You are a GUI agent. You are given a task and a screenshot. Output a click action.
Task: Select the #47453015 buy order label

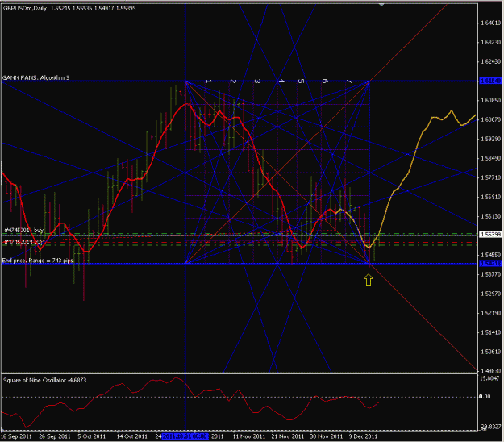pyautogui.click(x=23, y=230)
